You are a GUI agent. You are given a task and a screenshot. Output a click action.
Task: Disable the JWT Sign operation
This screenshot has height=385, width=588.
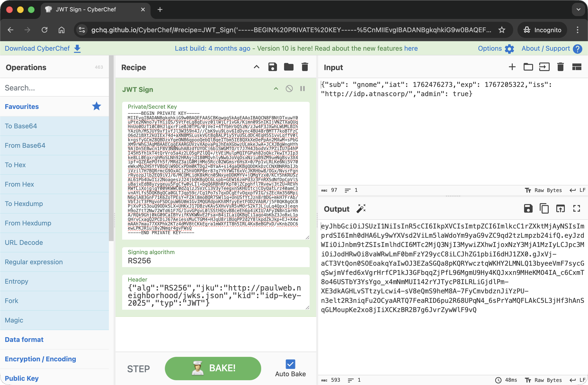(289, 89)
